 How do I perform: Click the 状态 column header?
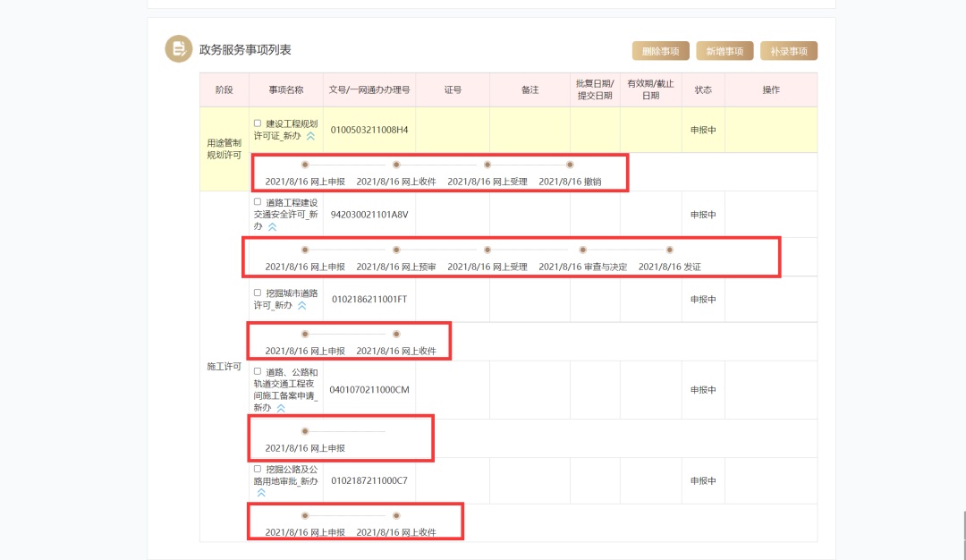click(x=703, y=90)
